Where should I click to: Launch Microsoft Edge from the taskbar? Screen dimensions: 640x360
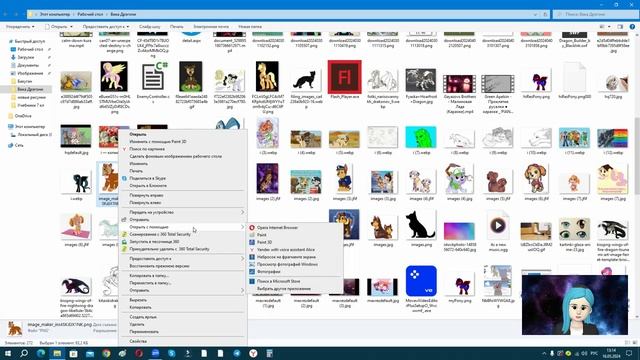(41, 353)
